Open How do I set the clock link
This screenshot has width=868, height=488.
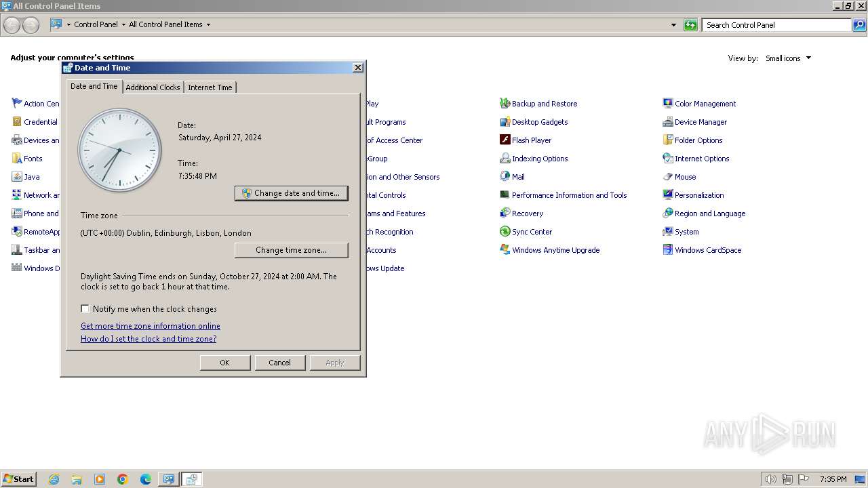point(149,339)
